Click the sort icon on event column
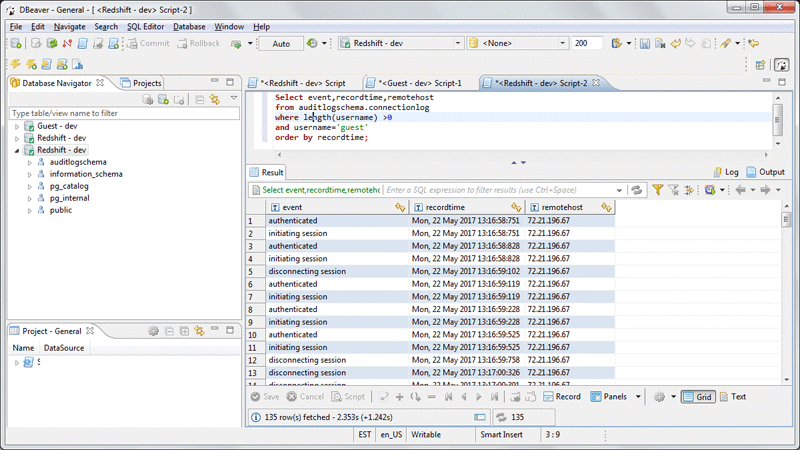Image resolution: width=800 pixels, height=450 pixels. click(x=399, y=207)
